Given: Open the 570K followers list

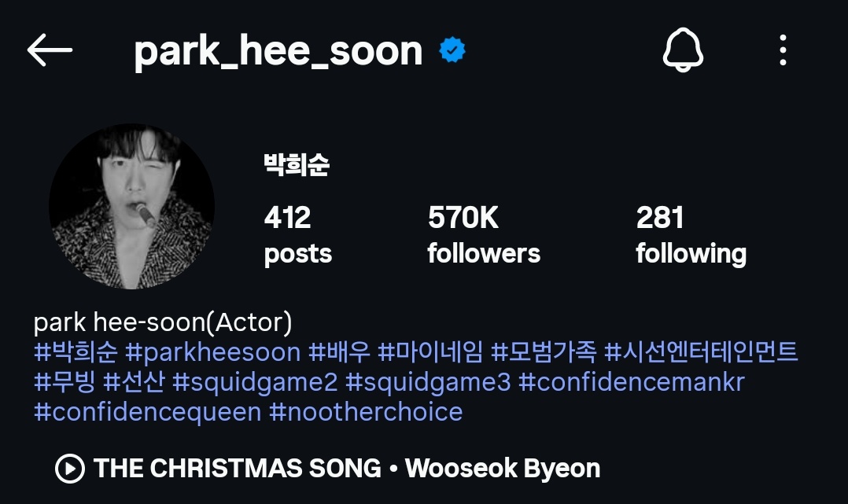Looking at the screenshot, I should tap(484, 234).
